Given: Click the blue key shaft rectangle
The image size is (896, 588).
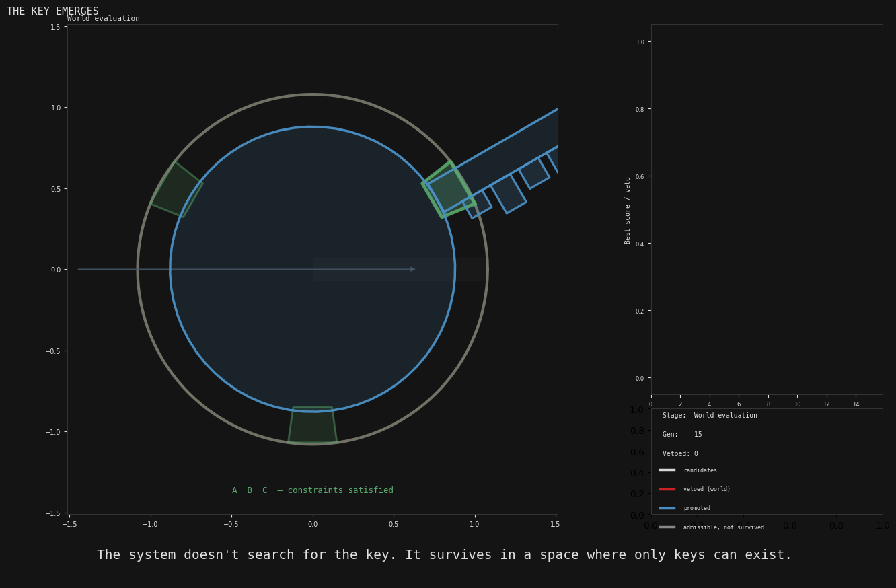Looking at the screenshot, I should click(511, 151).
